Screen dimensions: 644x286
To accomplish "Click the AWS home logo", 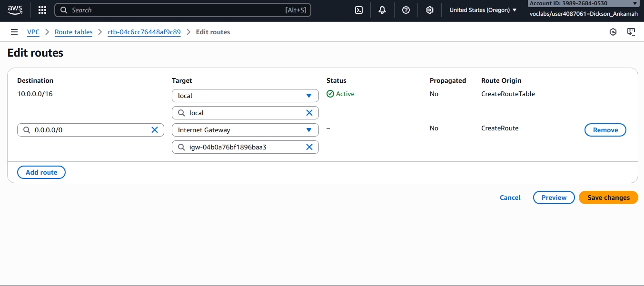I will click(x=15, y=10).
